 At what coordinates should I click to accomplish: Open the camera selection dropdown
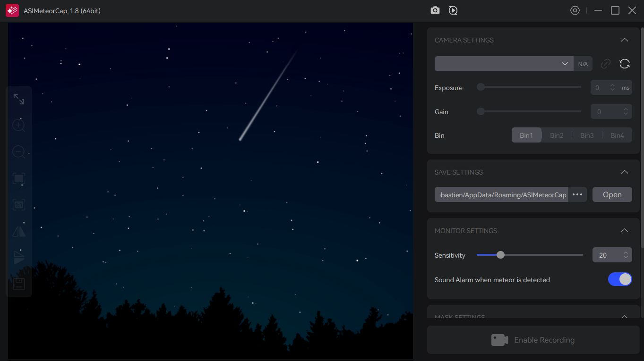pos(504,64)
